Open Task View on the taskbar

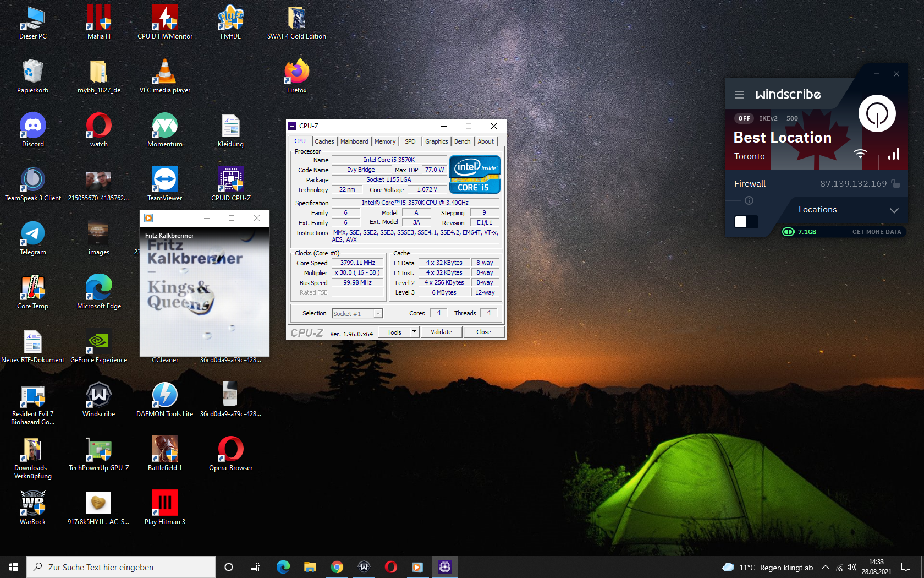tap(255, 567)
